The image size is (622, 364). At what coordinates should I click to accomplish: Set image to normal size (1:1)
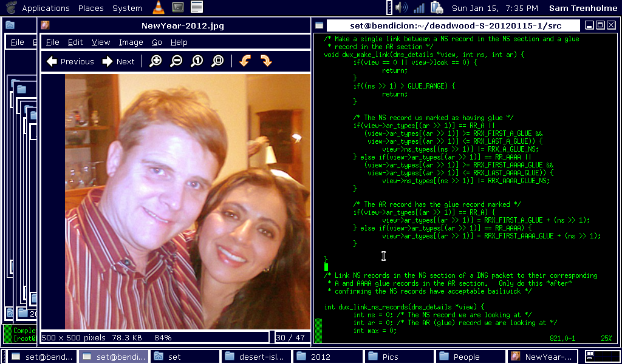point(197,61)
